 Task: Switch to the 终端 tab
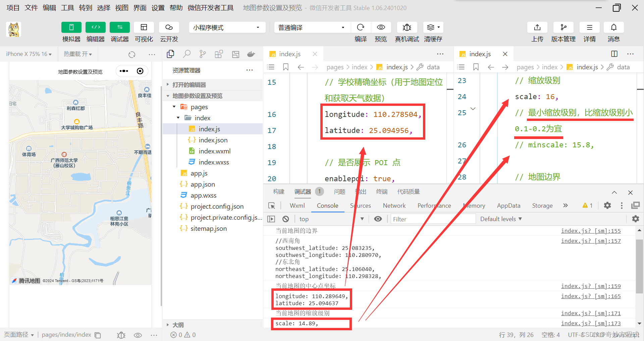[x=382, y=192]
